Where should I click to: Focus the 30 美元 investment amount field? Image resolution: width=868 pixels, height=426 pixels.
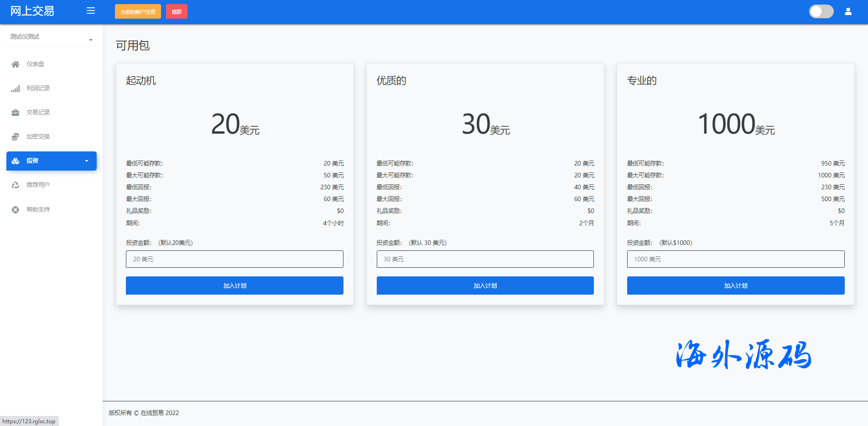click(x=485, y=259)
